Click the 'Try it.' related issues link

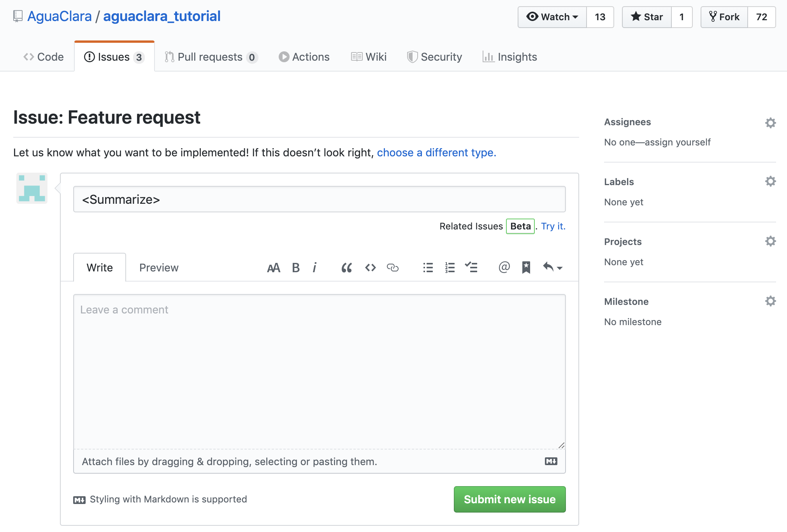pyautogui.click(x=553, y=226)
